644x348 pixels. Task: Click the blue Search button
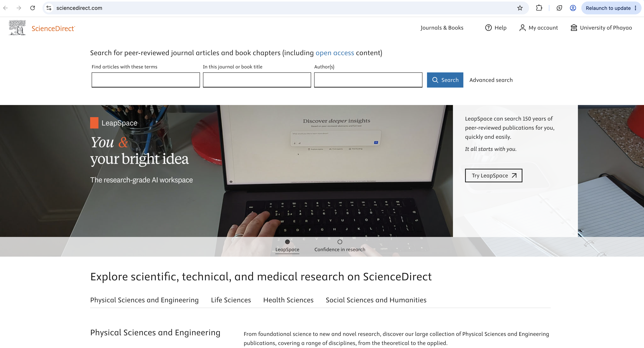[x=445, y=80]
